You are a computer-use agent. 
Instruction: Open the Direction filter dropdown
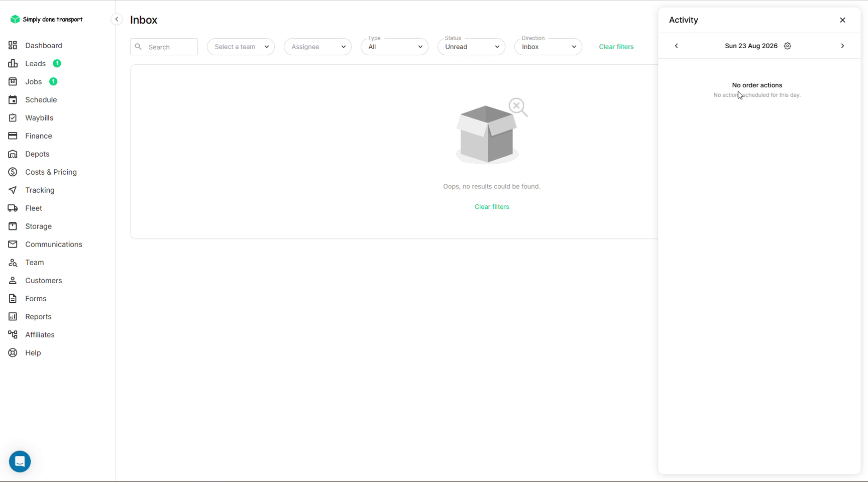(x=548, y=47)
